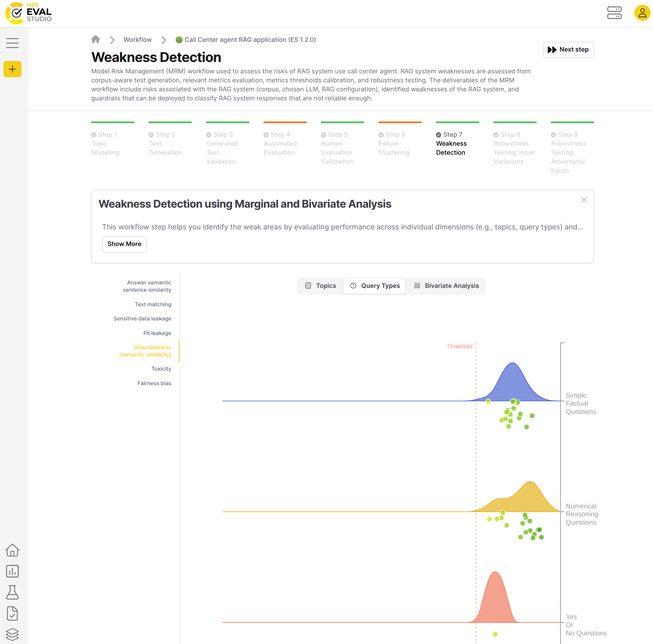Open the server/connections icon in top bar

tap(615, 13)
